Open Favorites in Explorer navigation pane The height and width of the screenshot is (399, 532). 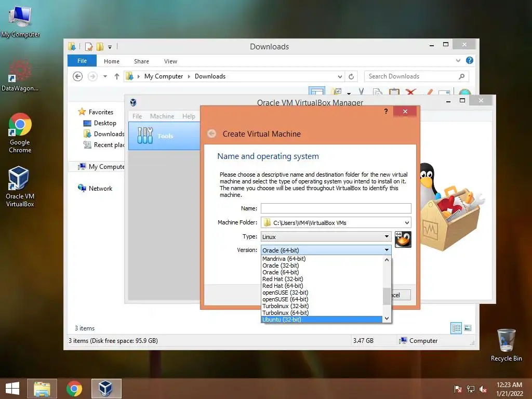tap(101, 112)
